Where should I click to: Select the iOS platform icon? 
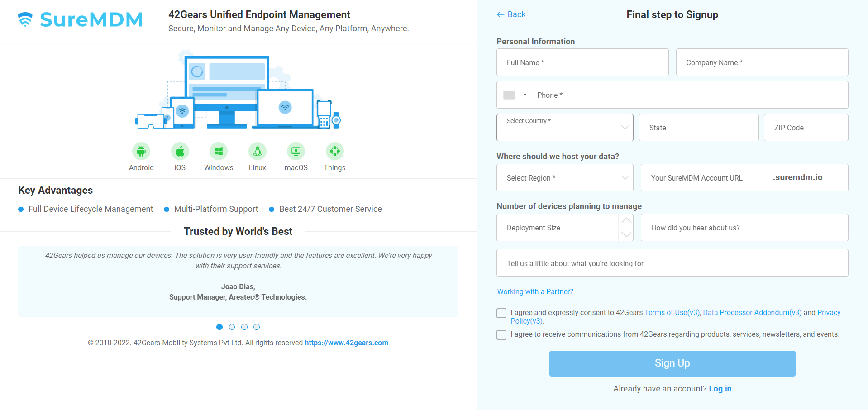[x=180, y=151]
